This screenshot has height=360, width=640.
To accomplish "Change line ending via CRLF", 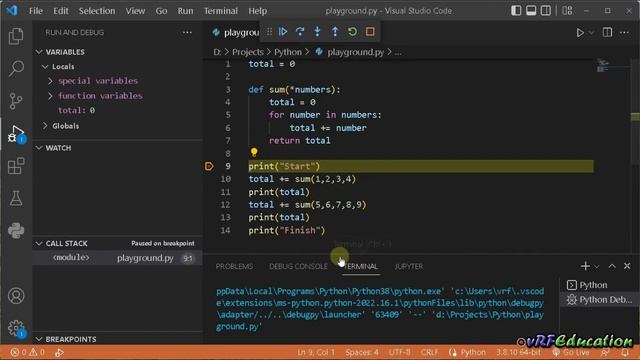I will pos(429,352).
